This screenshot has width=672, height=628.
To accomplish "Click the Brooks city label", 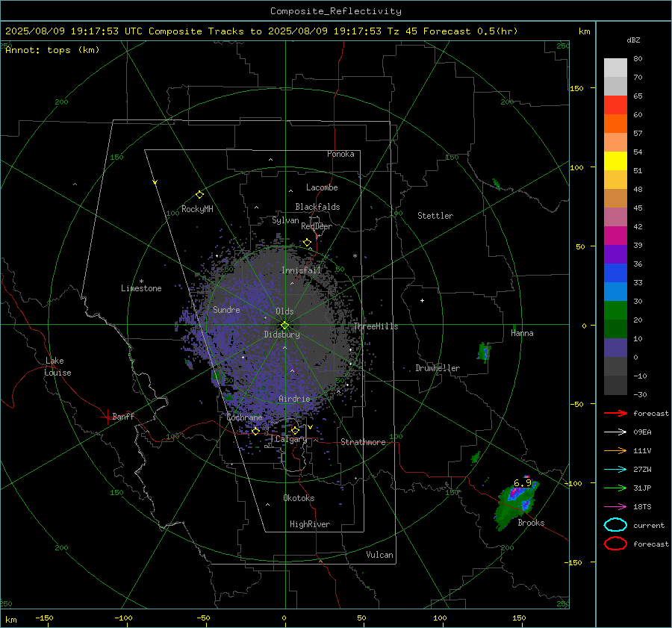I will click(x=531, y=523).
